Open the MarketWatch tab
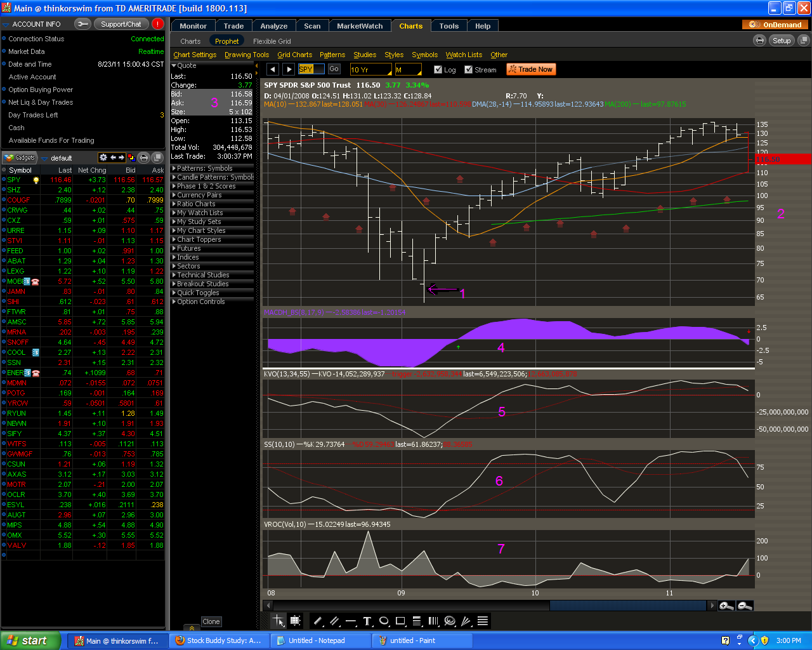The height and width of the screenshot is (650, 812). (x=360, y=26)
